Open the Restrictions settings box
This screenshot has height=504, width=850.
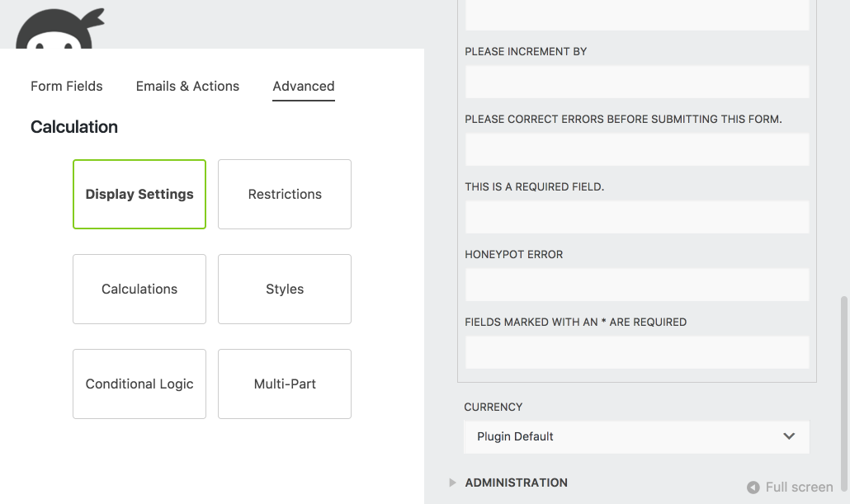[285, 194]
